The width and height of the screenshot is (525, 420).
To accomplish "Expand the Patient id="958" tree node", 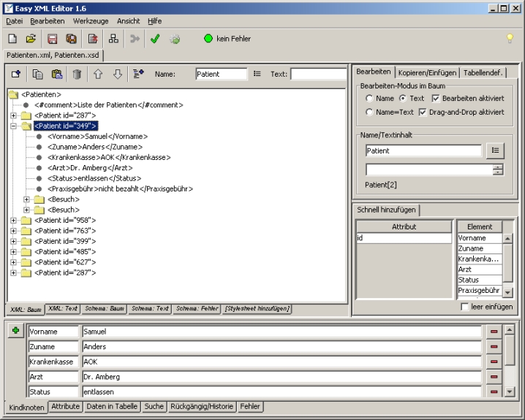I will coord(13,220).
